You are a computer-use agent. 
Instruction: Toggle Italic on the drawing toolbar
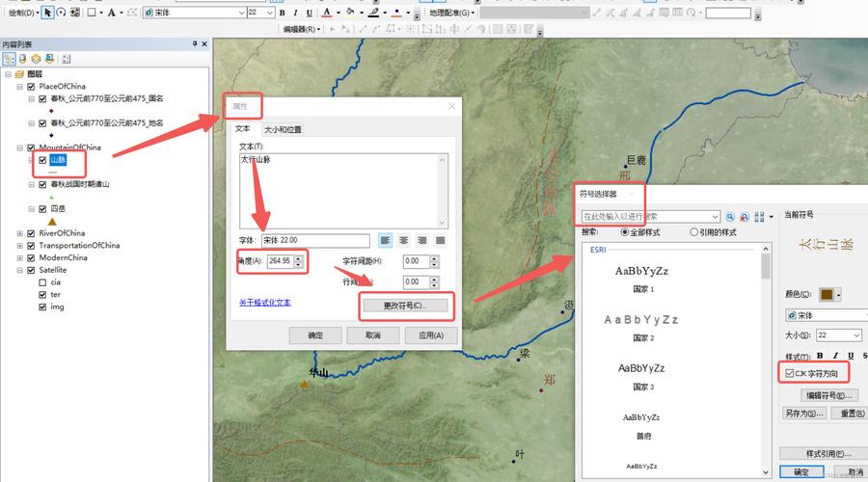(296, 13)
